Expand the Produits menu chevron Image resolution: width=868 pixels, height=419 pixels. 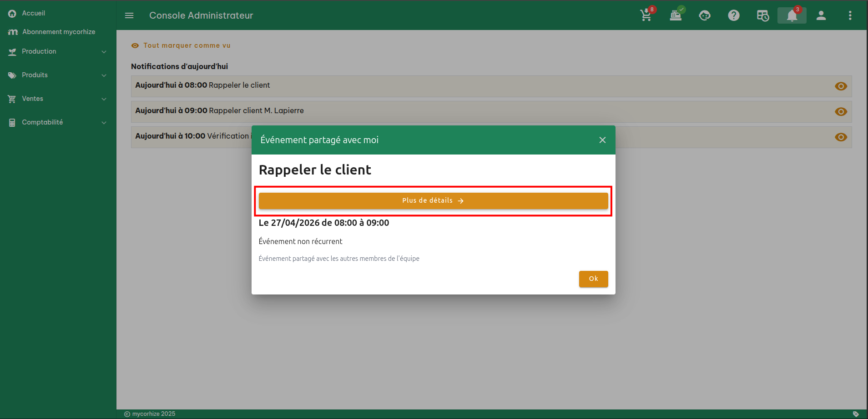[x=104, y=75]
